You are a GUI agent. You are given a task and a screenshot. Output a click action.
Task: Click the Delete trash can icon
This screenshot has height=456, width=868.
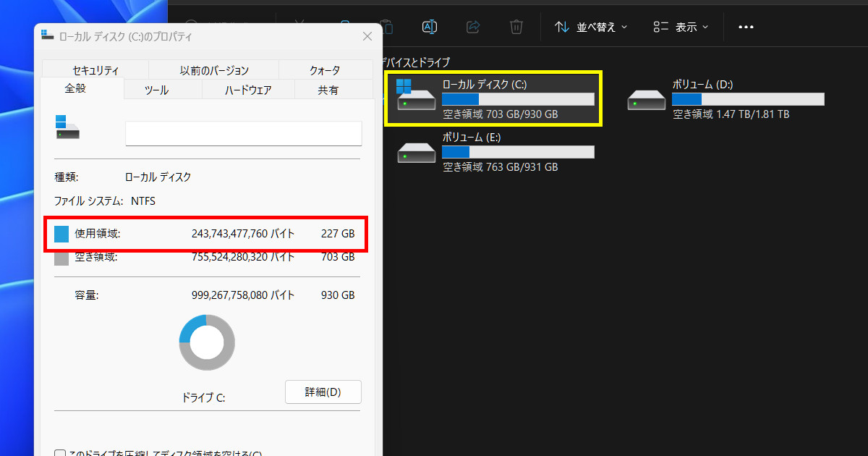pos(516,27)
